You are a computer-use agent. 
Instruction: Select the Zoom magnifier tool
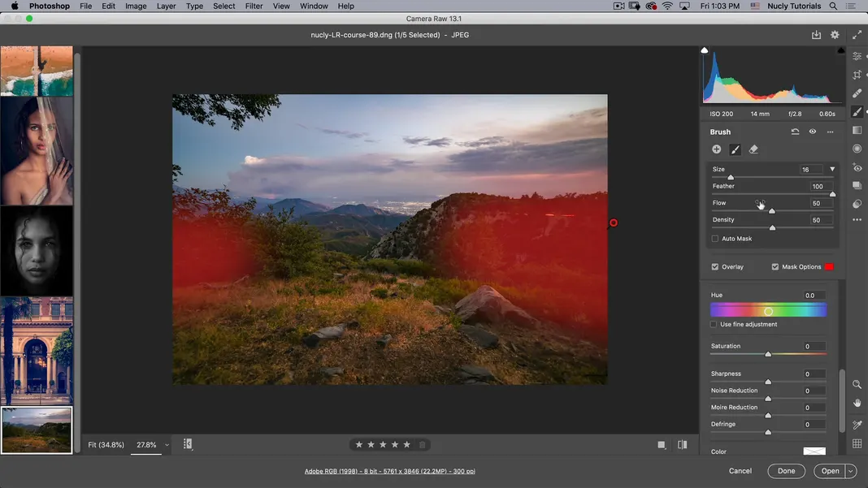click(857, 384)
